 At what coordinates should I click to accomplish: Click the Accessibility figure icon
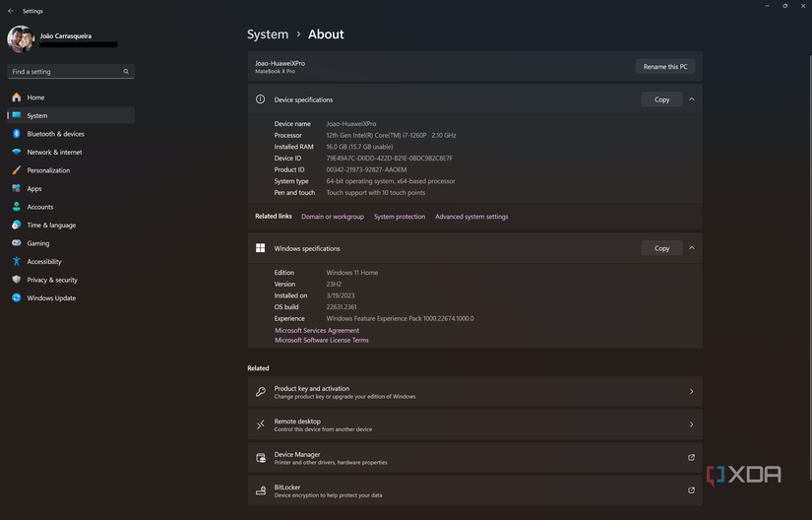coord(17,262)
